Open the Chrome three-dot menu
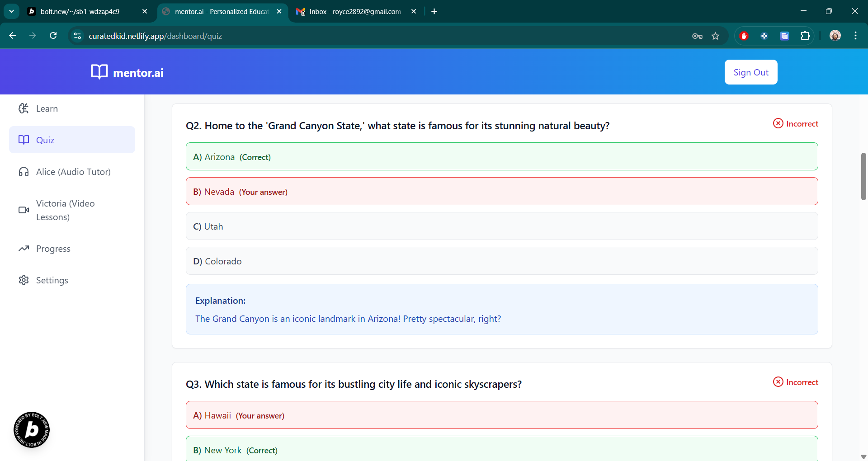The height and width of the screenshot is (461, 868). (855, 36)
